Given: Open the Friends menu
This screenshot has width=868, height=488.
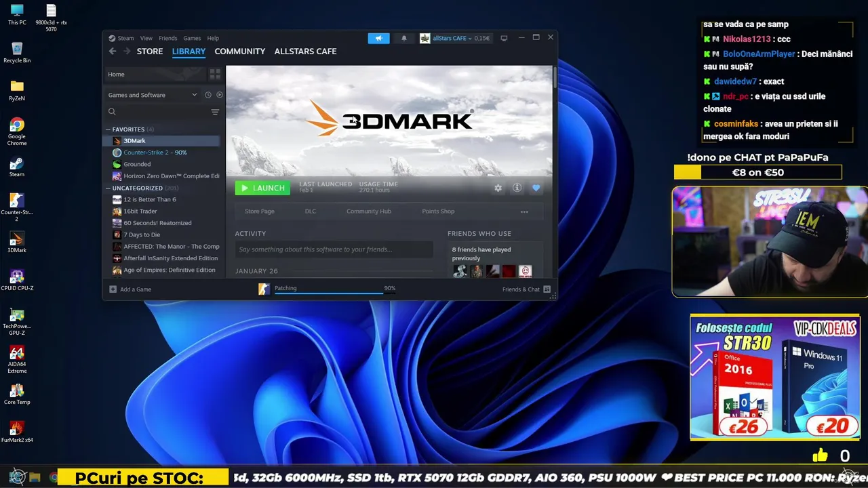Looking at the screenshot, I should [167, 38].
